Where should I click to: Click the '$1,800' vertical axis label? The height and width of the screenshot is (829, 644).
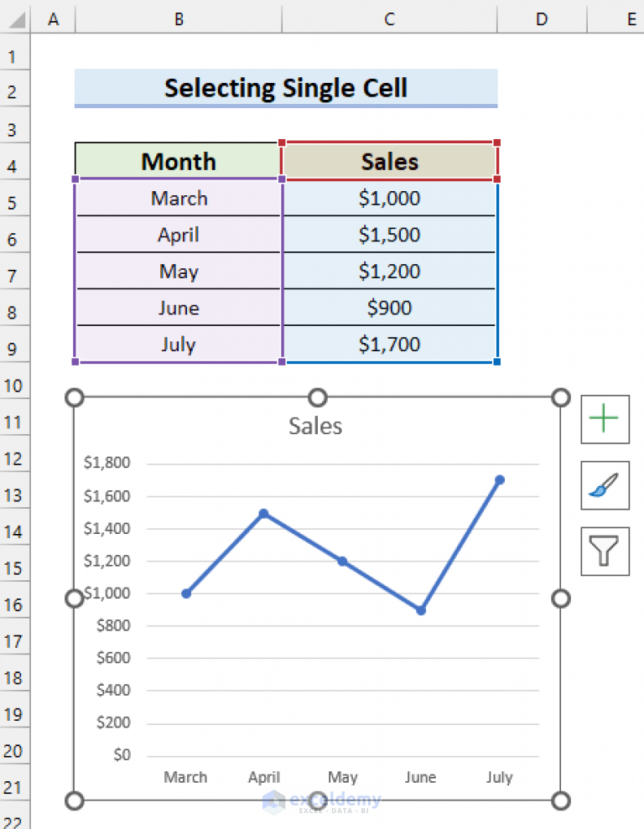click(106, 463)
